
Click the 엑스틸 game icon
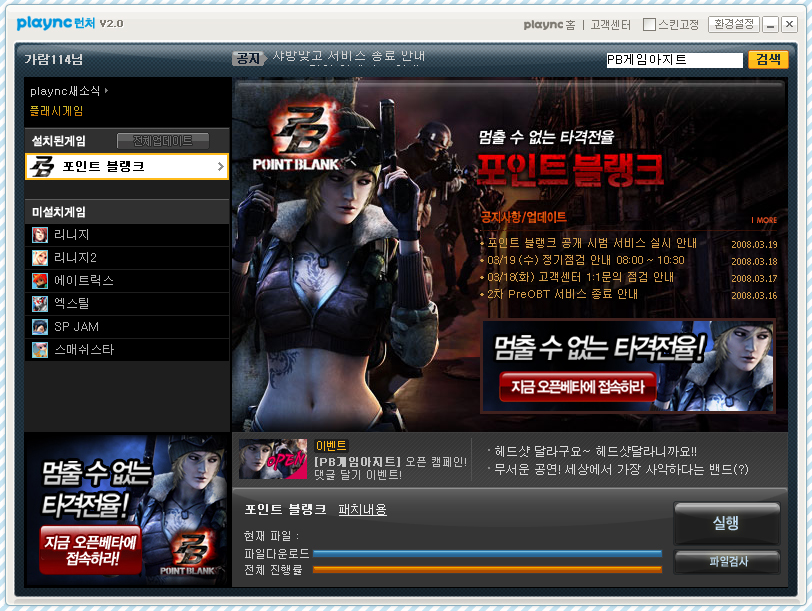point(40,303)
